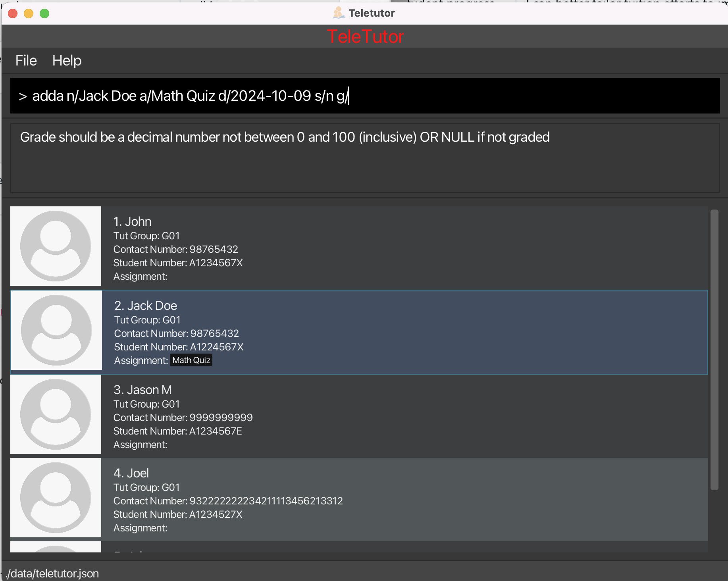Screen dimensions: 728x581
Task: Click the green fullscreen window button
Action: point(44,13)
